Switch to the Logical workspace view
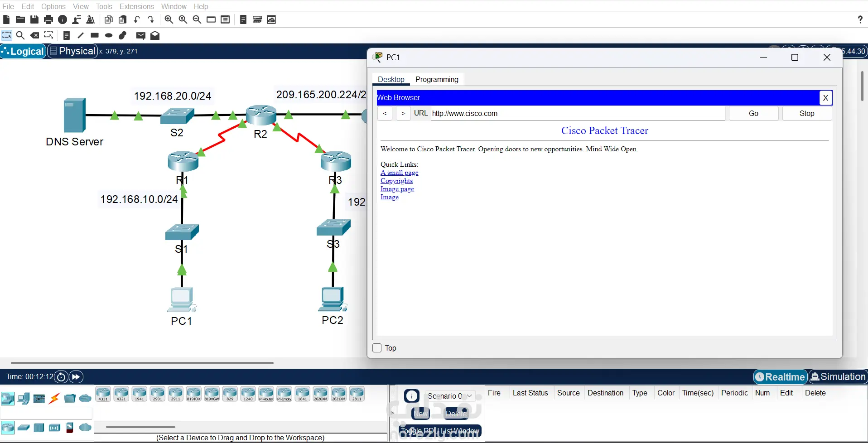The image size is (868, 443). coord(23,51)
